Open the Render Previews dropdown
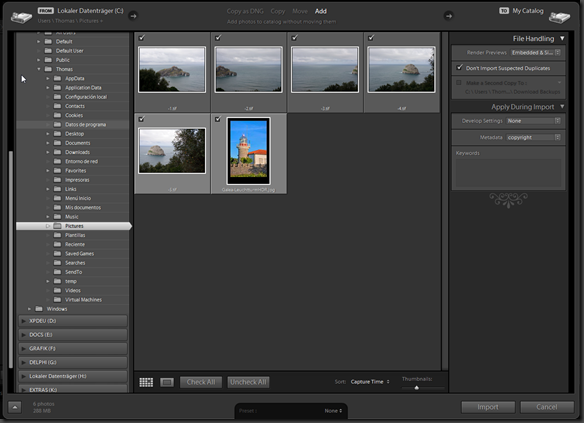This screenshot has height=423, width=584. tap(536, 53)
